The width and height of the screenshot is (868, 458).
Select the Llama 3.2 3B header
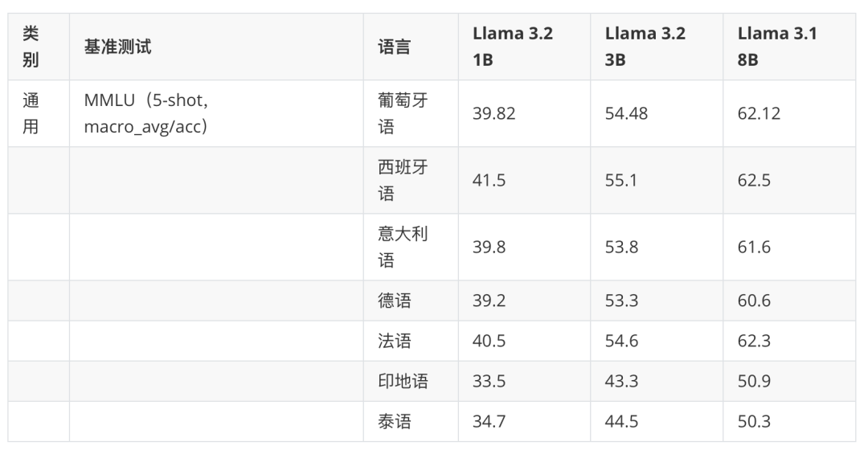click(645, 47)
